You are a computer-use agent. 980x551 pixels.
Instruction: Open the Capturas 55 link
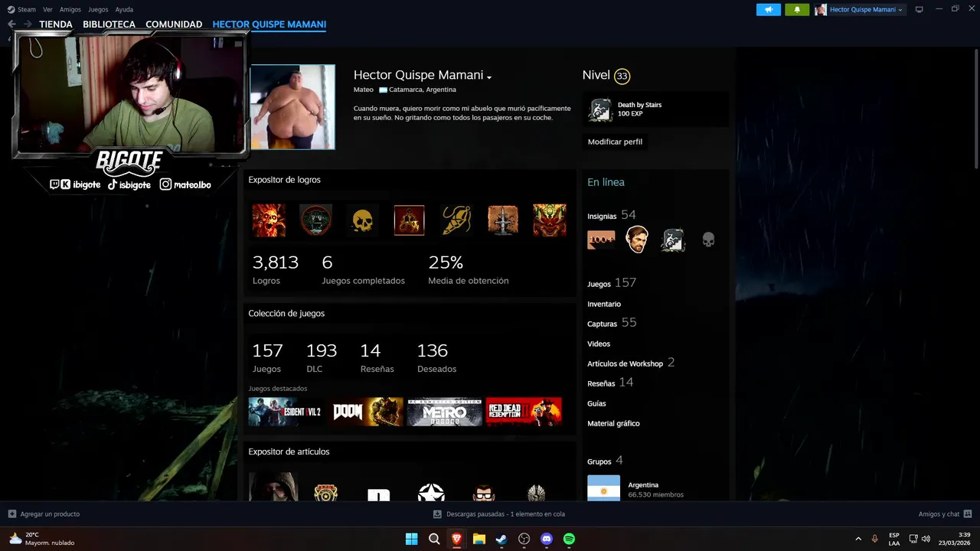coord(612,323)
